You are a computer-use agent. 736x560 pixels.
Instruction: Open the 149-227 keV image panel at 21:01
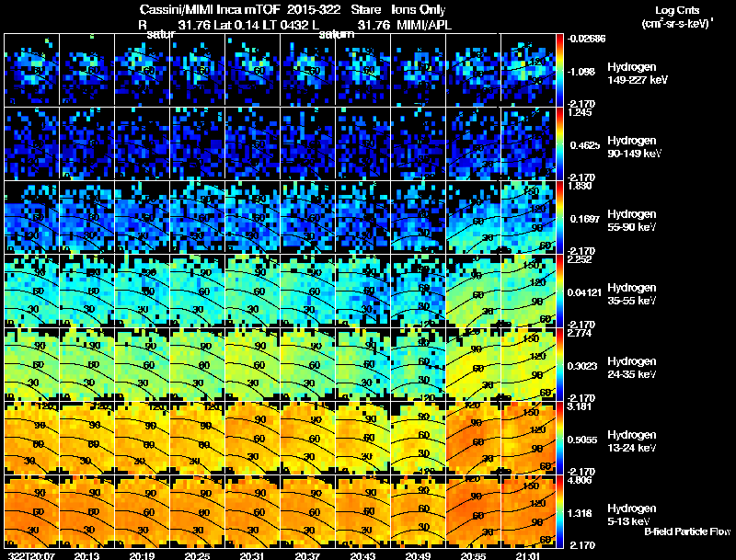[528, 70]
